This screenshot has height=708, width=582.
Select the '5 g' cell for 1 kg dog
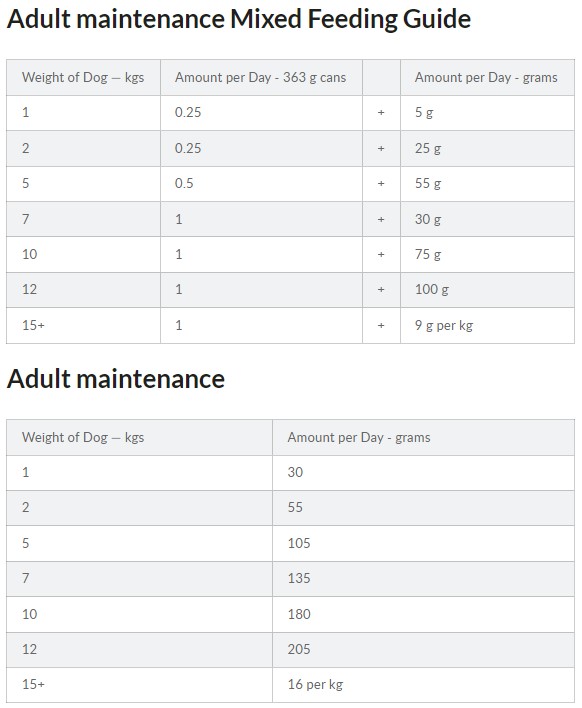487,113
